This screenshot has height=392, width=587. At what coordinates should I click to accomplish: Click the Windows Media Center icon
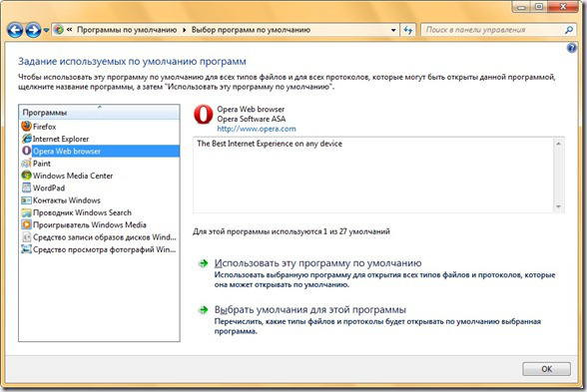pos(27,176)
